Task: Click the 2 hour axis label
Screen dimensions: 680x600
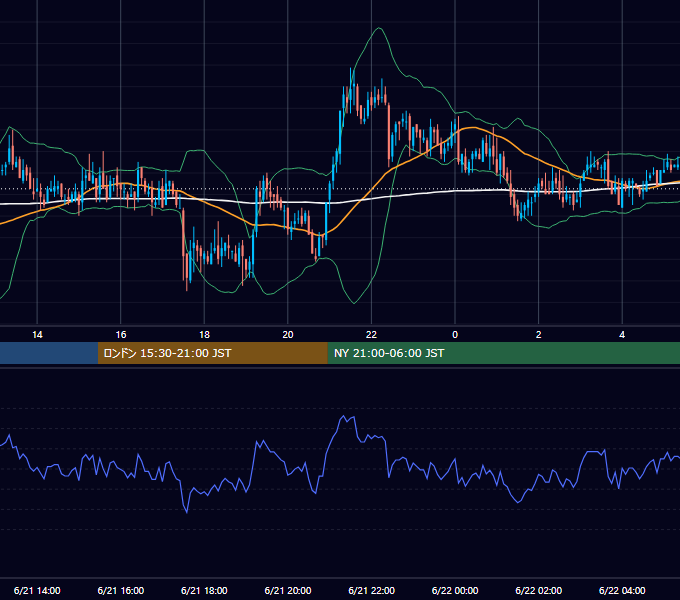Action: tap(538, 335)
